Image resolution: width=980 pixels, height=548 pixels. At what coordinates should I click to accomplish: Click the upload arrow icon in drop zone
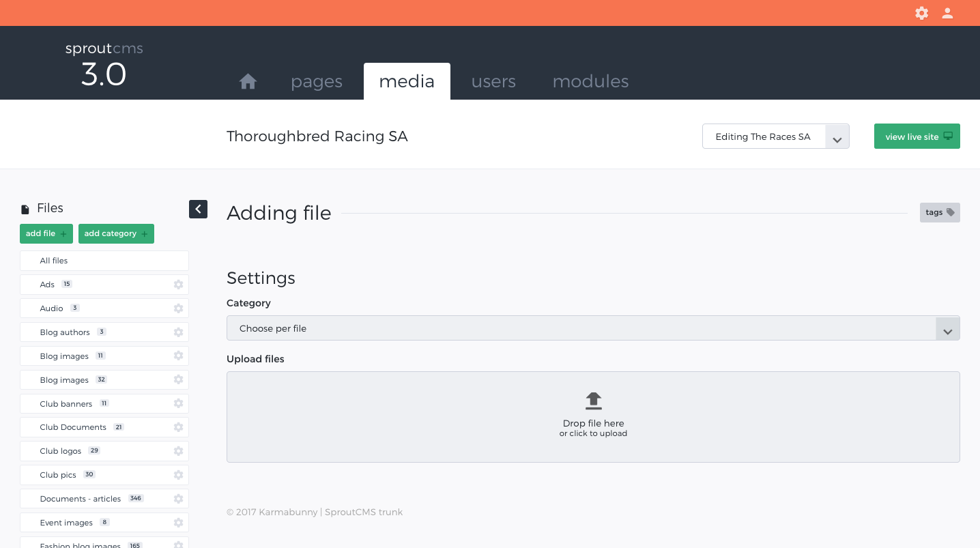coord(594,401)
